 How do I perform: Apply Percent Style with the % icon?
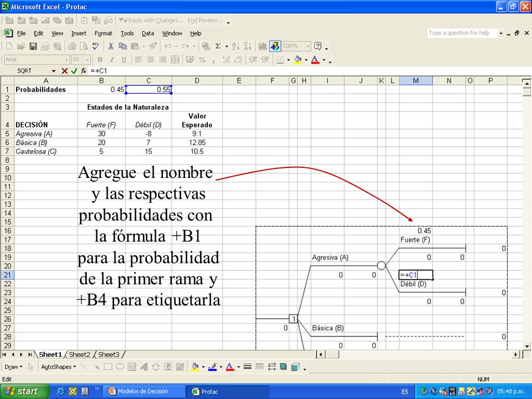[202, 60]
